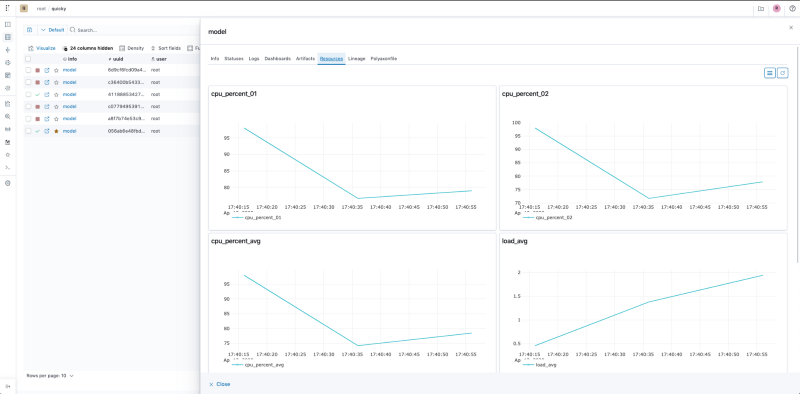The height and width of the screenshot is (394, 800).
Task: Click Close at panel bottom
Action: point(220,384)
